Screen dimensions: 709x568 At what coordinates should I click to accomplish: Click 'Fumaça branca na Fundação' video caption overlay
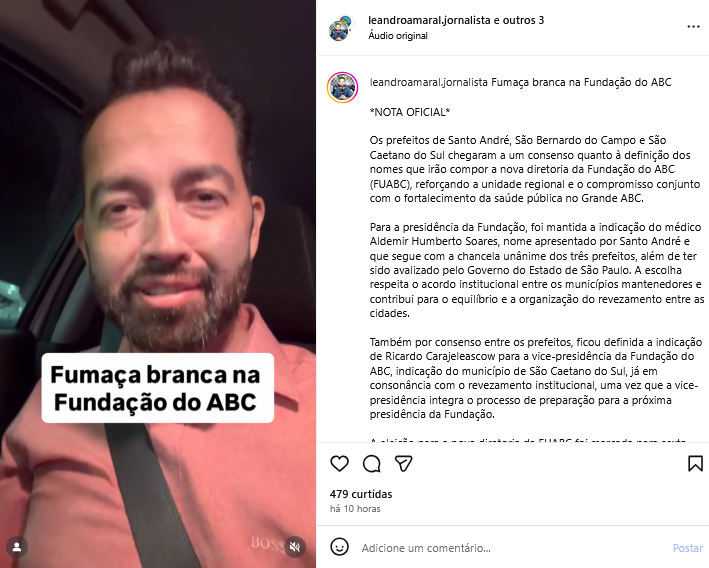point(157,388)
